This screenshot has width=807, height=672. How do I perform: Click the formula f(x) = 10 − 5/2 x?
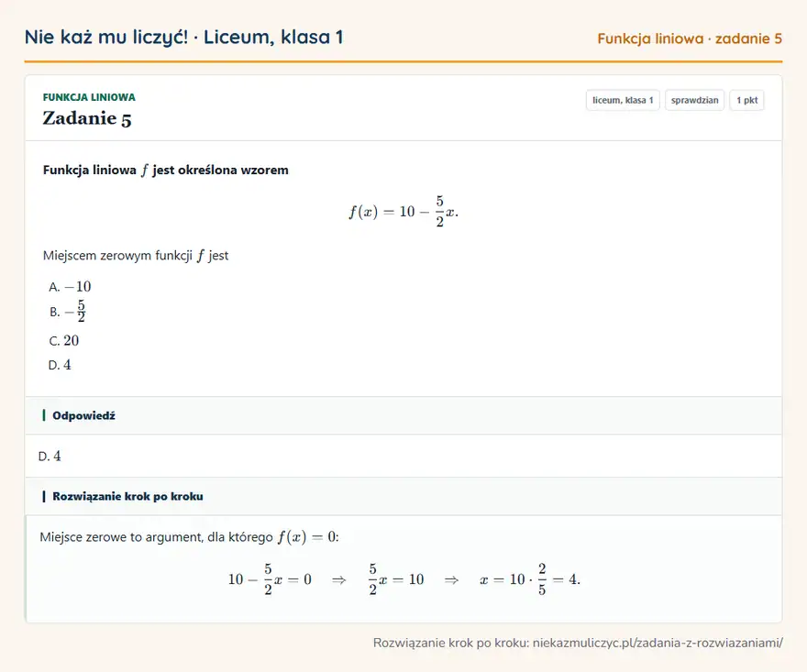(x=403, y=211)
